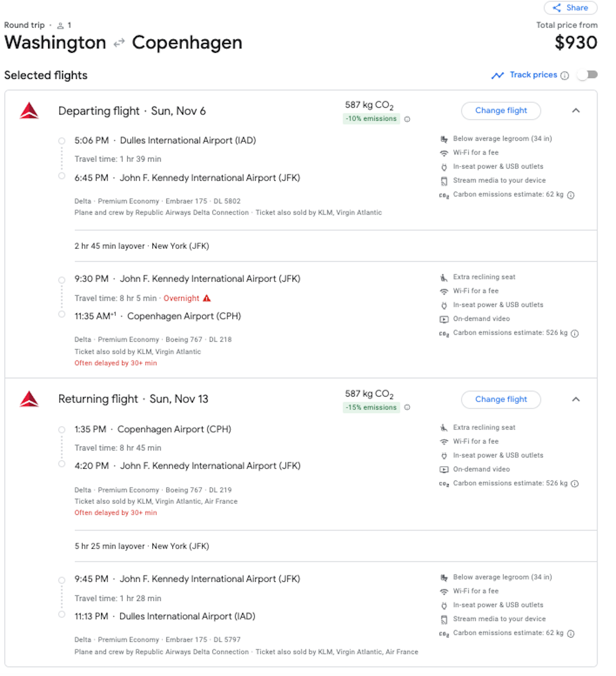Enable the Track prices toggle
The image size is (616, 676).
point(586,75)
